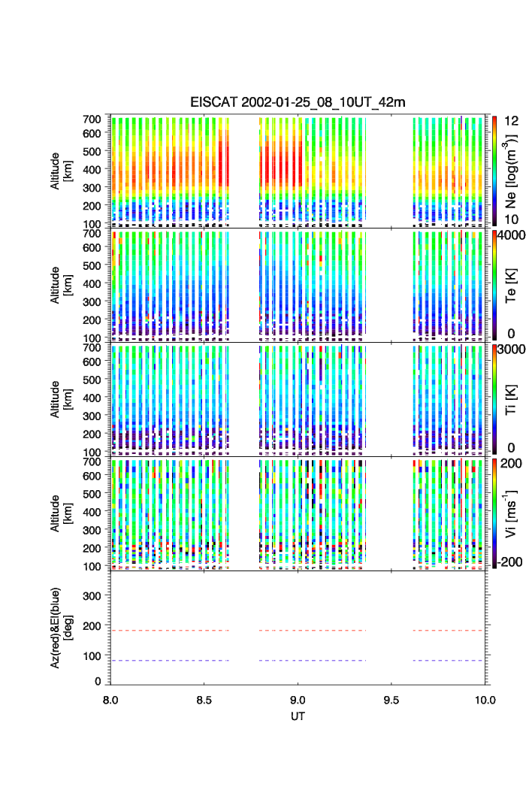
Task: Click the Ti ion temperature color bar
Action: pos(494,399)
